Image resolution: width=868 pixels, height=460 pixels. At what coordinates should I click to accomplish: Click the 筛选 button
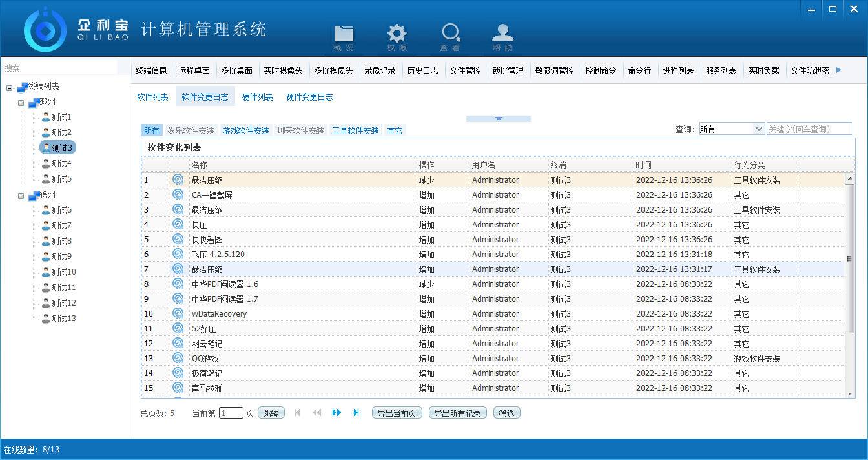point(506,413)
